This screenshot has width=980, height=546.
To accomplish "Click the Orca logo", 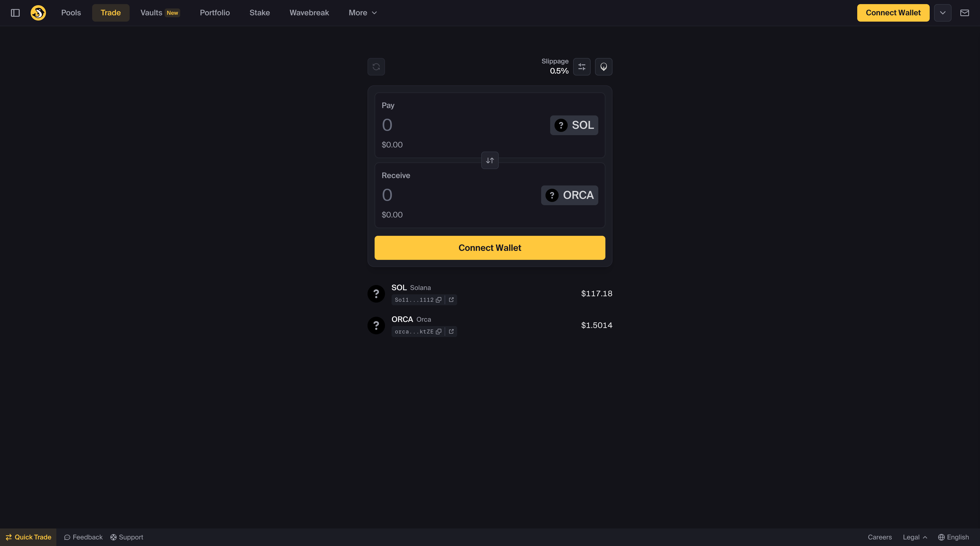I will click(38, 13).
